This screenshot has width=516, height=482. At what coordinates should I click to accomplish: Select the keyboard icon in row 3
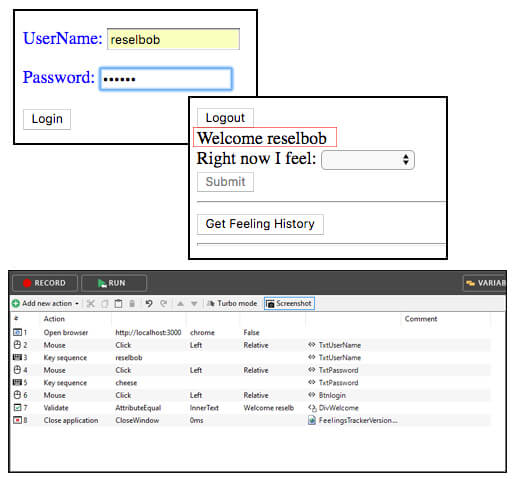[17, 357]
